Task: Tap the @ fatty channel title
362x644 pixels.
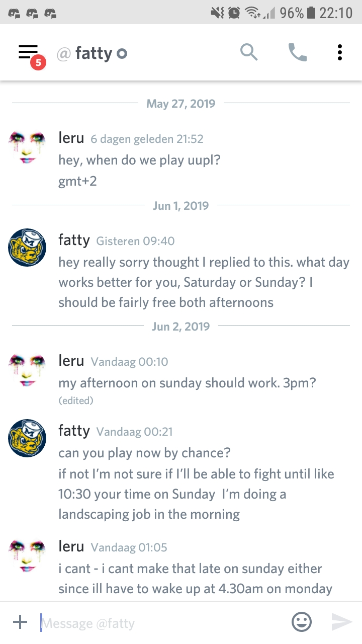Action: 92,53
